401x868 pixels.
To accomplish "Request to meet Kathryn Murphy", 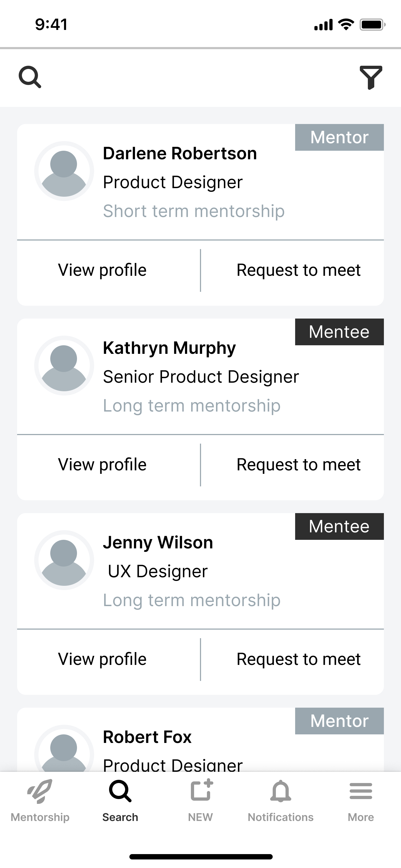I will (299, 465).
